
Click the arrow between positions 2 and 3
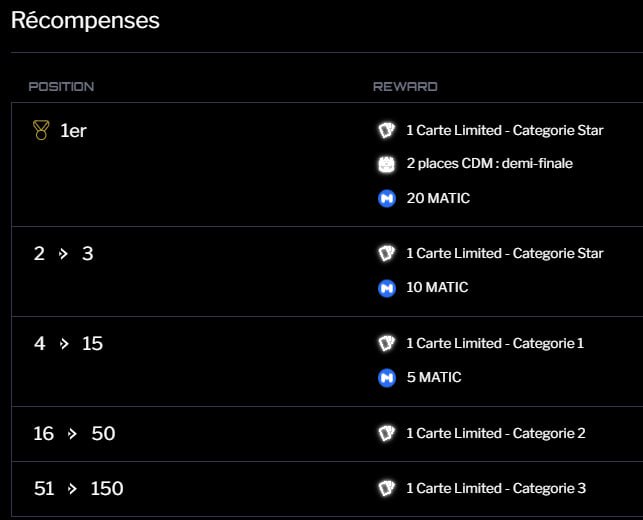click(63, 254)
